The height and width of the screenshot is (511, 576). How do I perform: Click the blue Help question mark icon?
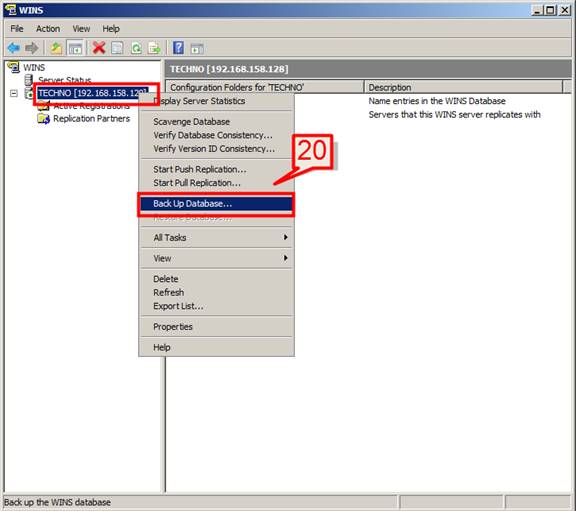coord(178,48)
